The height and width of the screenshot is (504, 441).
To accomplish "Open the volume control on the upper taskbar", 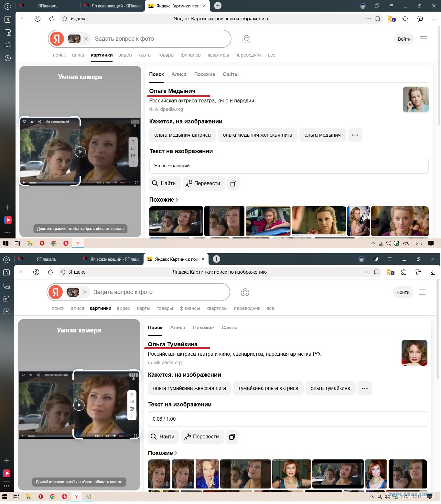I will click(x=388, y=243).
